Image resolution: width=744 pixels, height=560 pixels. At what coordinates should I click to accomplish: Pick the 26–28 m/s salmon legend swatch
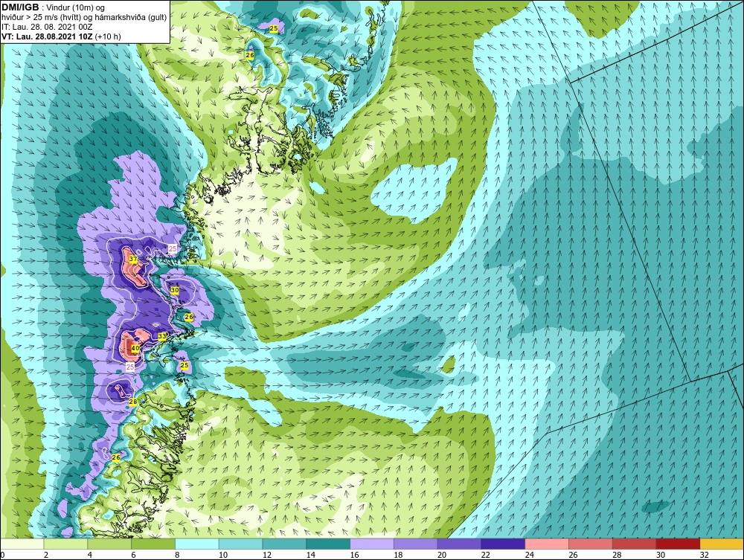click(591, 544)
